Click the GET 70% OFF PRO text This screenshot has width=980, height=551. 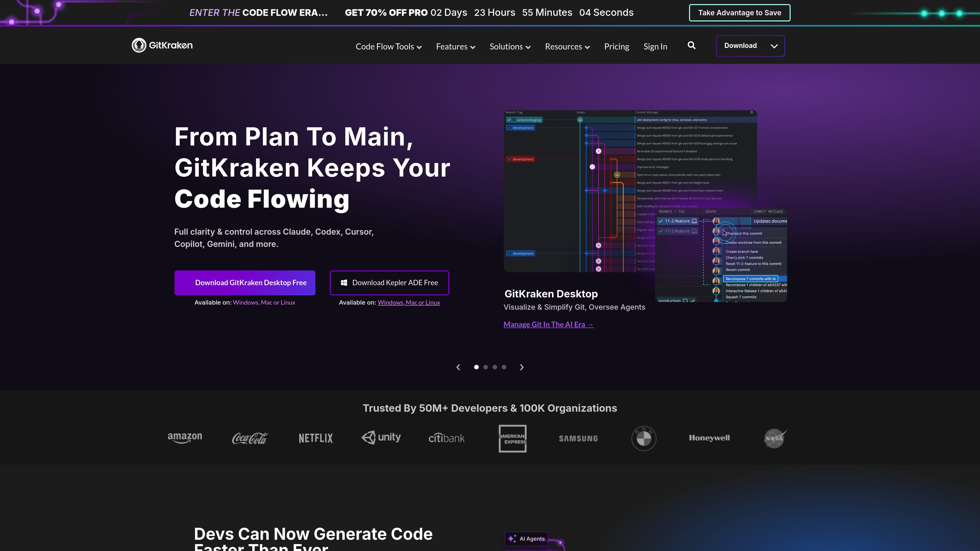pos(386,12)
